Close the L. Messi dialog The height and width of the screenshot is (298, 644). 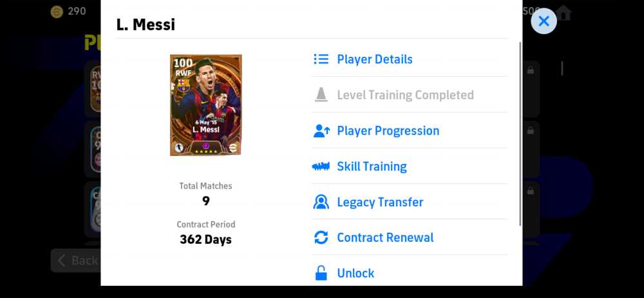point(544,21)
